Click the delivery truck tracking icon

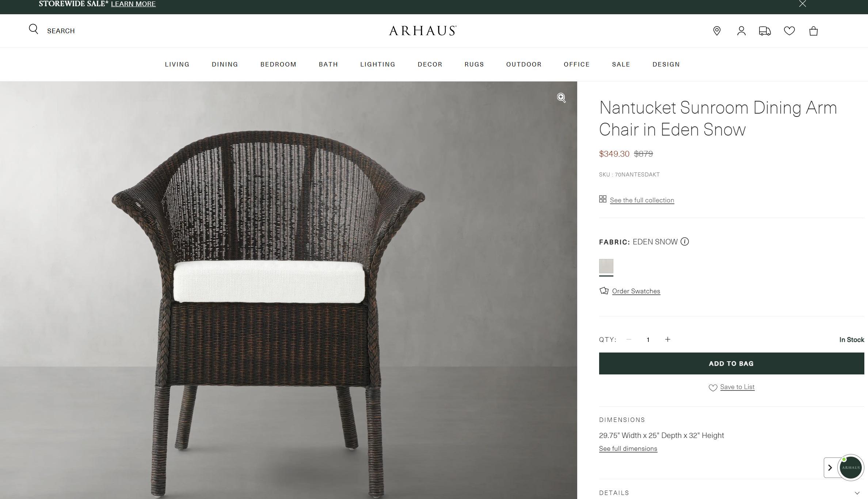765,31
